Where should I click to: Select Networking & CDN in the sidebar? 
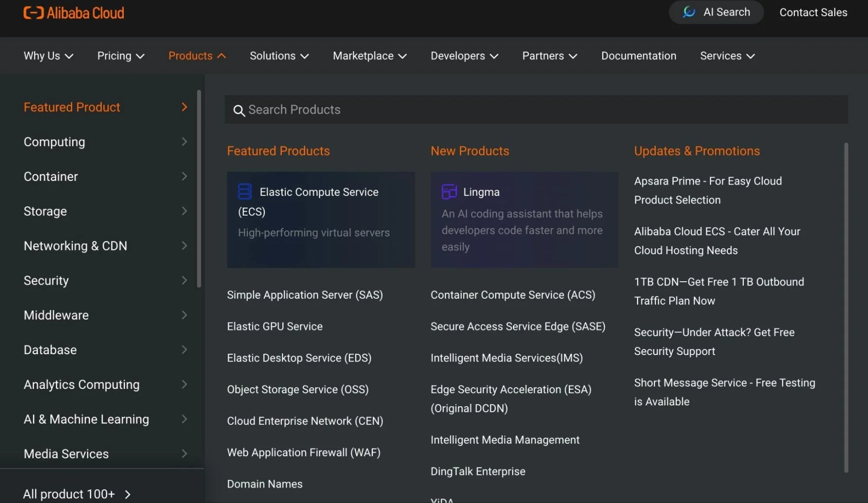(x=76, y=246)
